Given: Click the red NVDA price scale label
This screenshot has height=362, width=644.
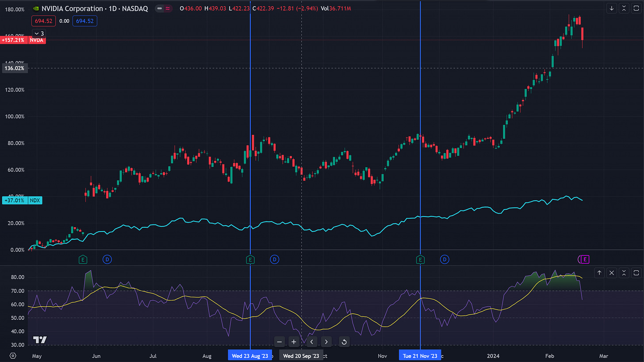Looking at the screenshot, I should (36, 40).
